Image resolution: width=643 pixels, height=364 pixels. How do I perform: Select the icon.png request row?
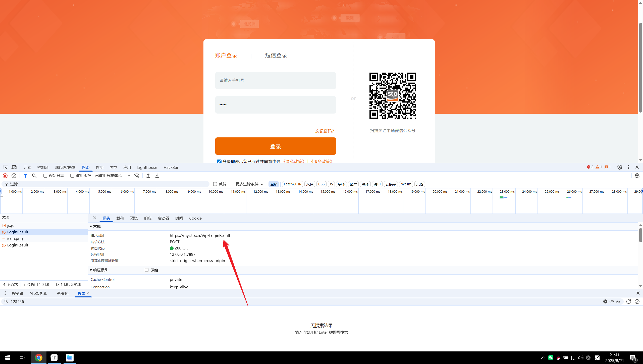(15, 239)
